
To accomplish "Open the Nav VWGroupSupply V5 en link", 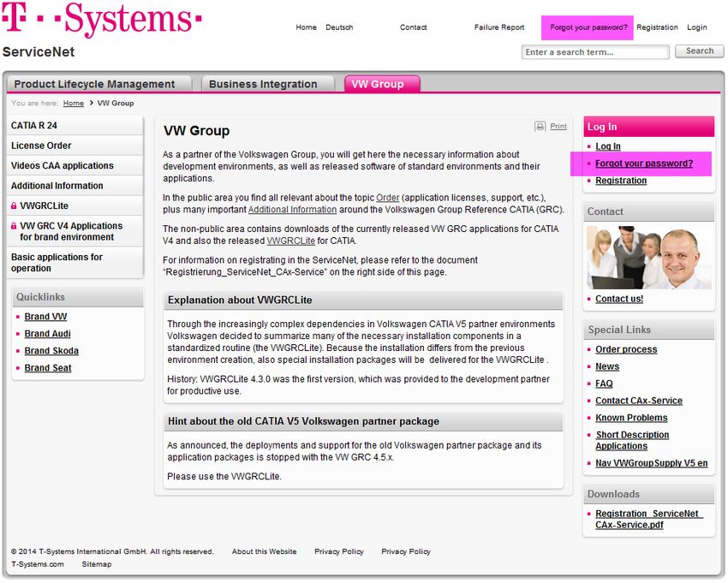I will tap(652, 463).
